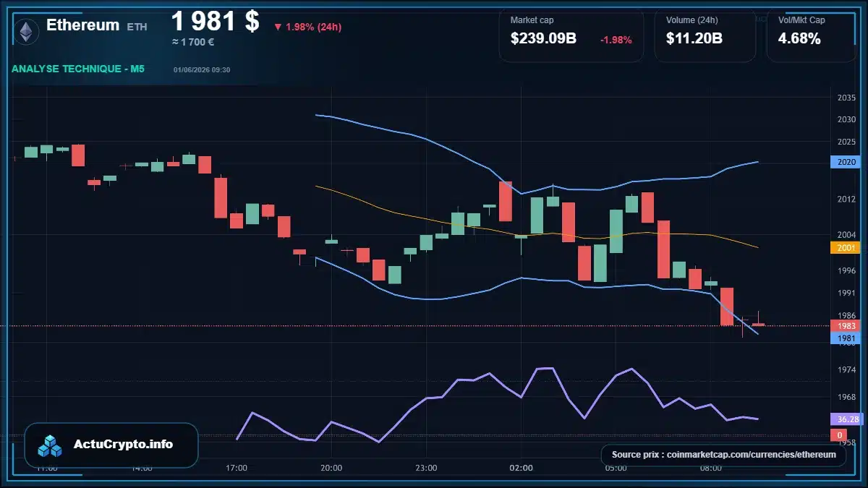Click the 1.98% (24h) change text
The image size is (868, 488).
(x=313, y=27)
